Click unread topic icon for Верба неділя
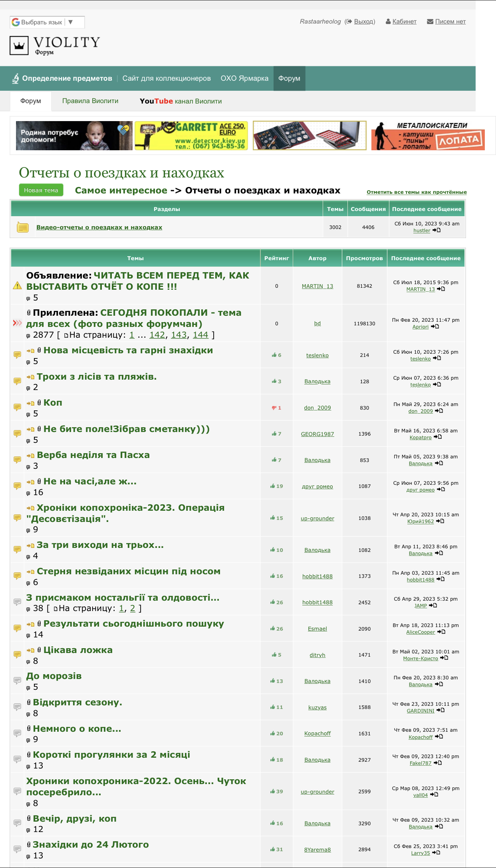This screenshot has height=868, width=496. pos(17,460)
